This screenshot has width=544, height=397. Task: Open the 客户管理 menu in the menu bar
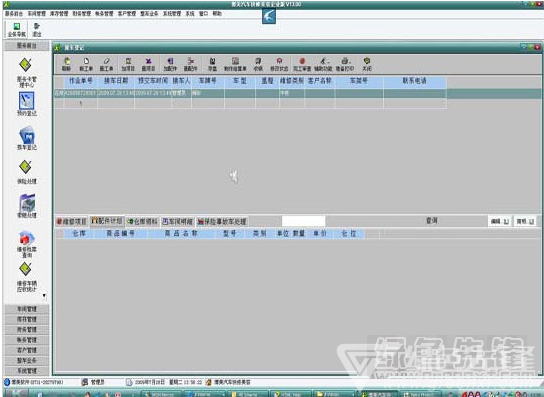pyautogui.click(x=127, y=14)
